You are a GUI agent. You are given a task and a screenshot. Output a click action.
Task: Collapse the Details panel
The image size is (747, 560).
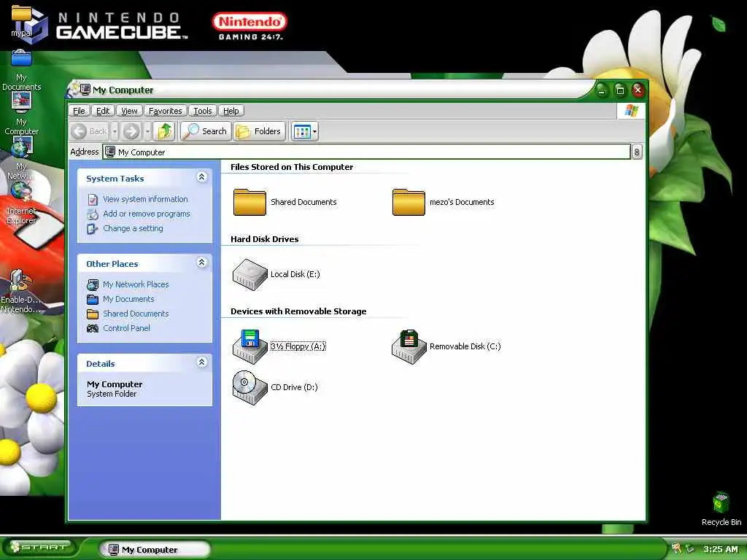(x=201, y=362)
